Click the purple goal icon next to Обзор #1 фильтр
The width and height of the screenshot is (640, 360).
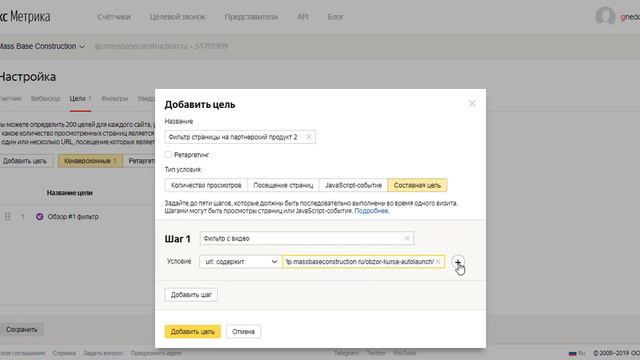(40, 217)
